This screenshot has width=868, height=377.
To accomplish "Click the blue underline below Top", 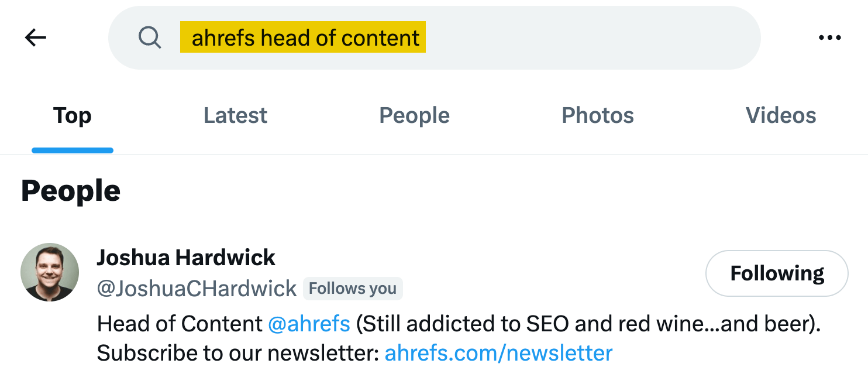I will pos(72,150).
